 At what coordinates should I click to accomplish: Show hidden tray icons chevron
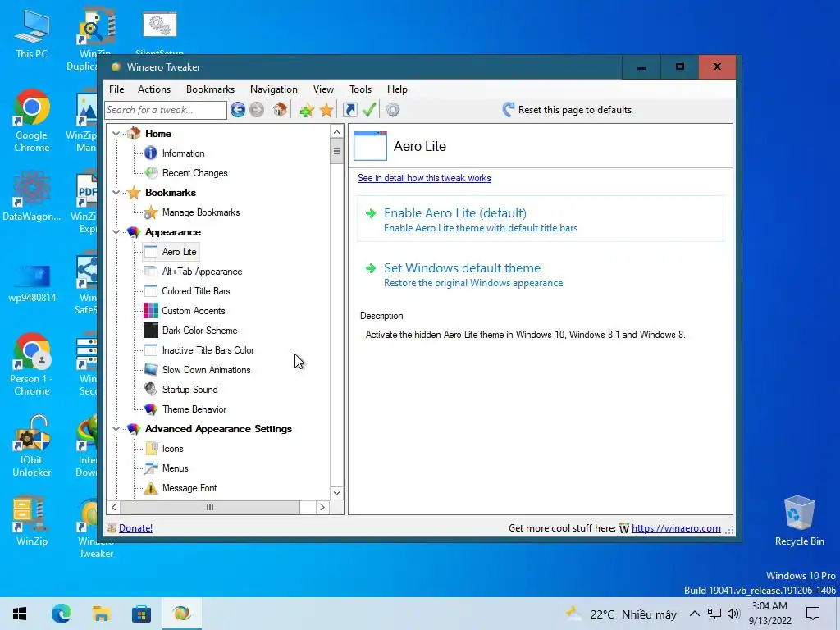click(694, 614)
